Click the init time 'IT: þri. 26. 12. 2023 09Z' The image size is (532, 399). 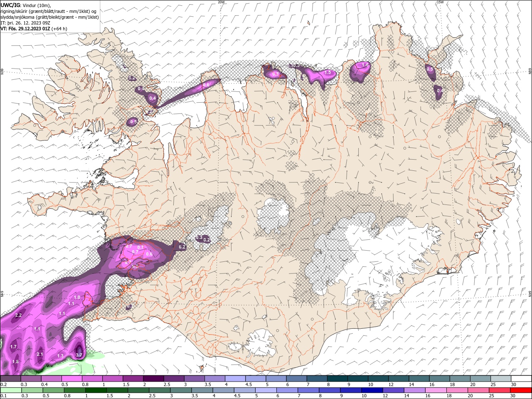click(x=25, y=23)
